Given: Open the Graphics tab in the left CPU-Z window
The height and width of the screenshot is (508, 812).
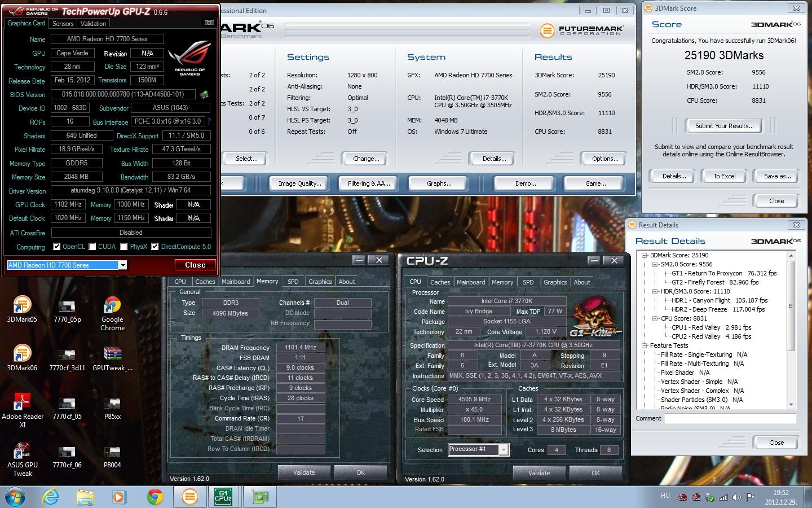Looking at the screenshot, I should pyautogui.click(x=320, y=282).
